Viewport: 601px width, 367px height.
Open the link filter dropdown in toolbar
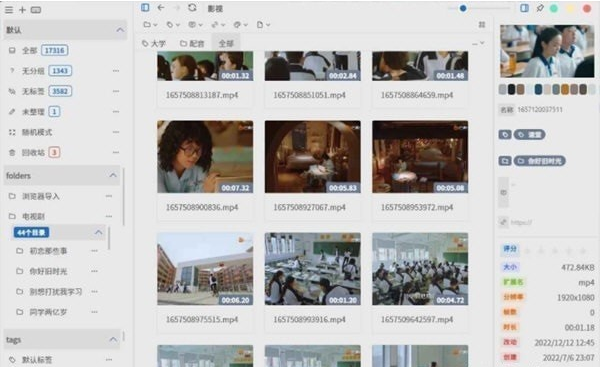coord(218,25)
